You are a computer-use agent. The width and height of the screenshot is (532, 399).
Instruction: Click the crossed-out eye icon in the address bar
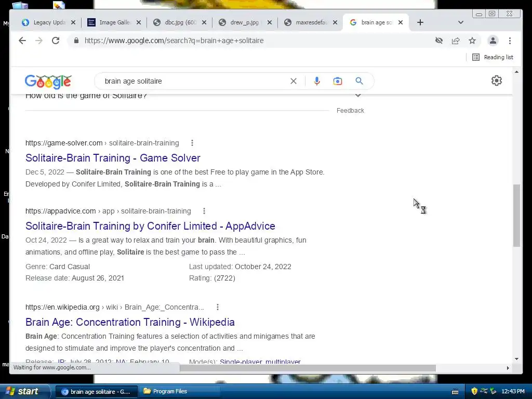[x=439, y=41]
